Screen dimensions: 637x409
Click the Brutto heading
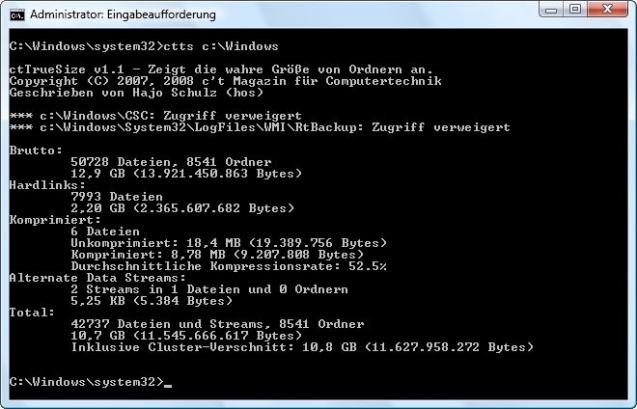pos(36,151)
